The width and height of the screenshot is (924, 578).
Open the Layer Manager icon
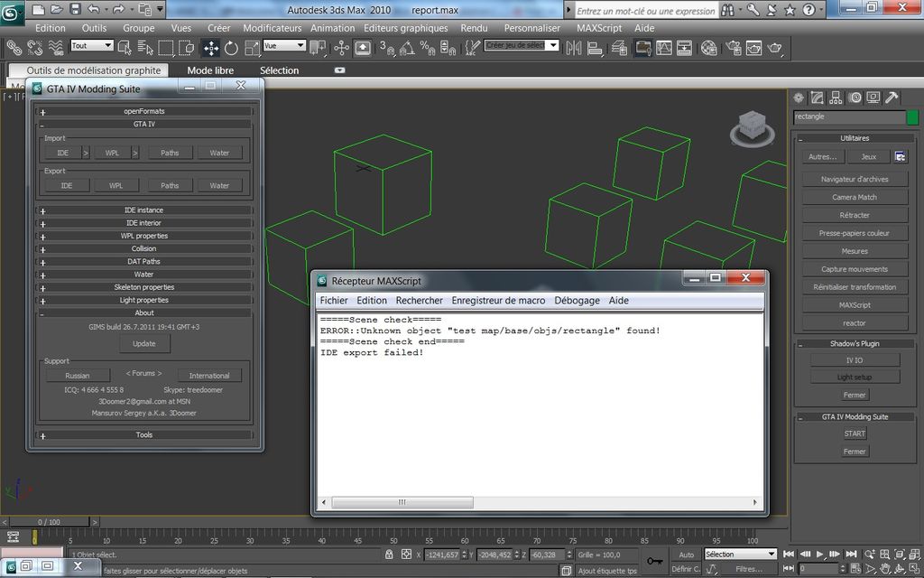click(x=619, y=48)
